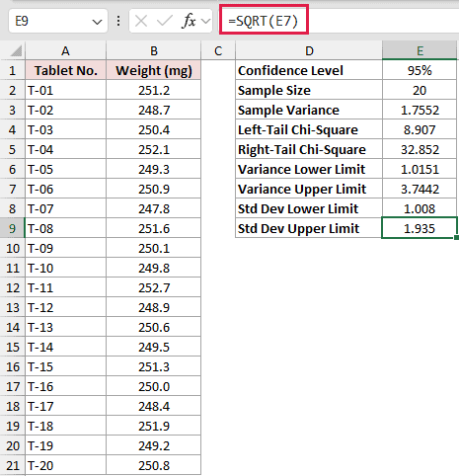Image resolution: width=459 pixels, height=476 pixels.
Task: Click the Insert Function fx icon
Action: pos(189,21)
